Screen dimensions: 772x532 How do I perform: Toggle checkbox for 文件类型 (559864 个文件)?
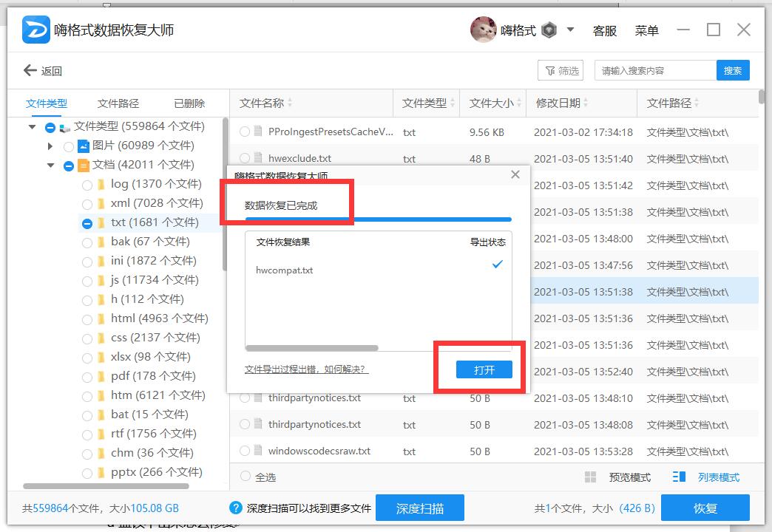coord(50,128)
